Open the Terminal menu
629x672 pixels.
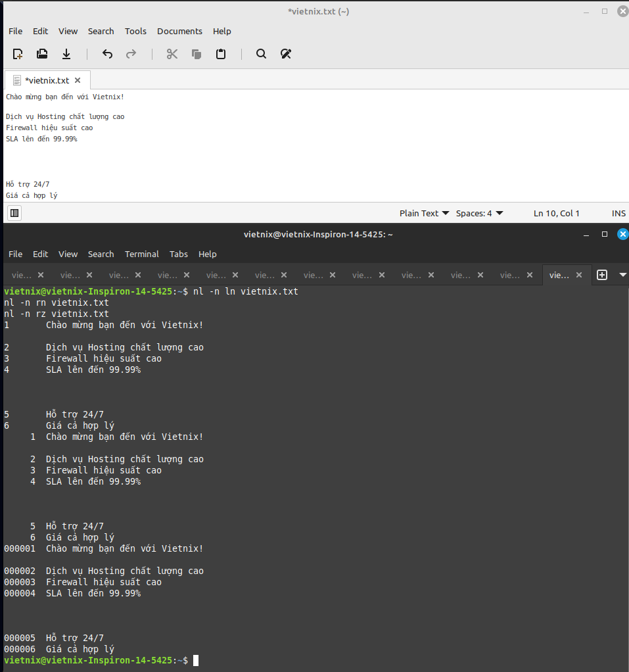142,254
